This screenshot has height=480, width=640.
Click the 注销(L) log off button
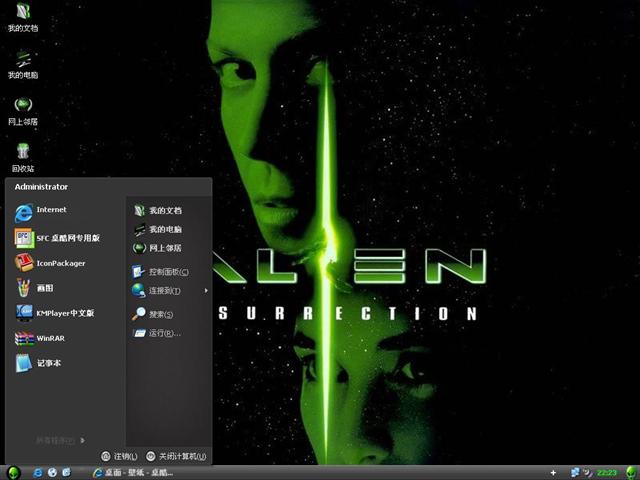click(x=119, y=456)
